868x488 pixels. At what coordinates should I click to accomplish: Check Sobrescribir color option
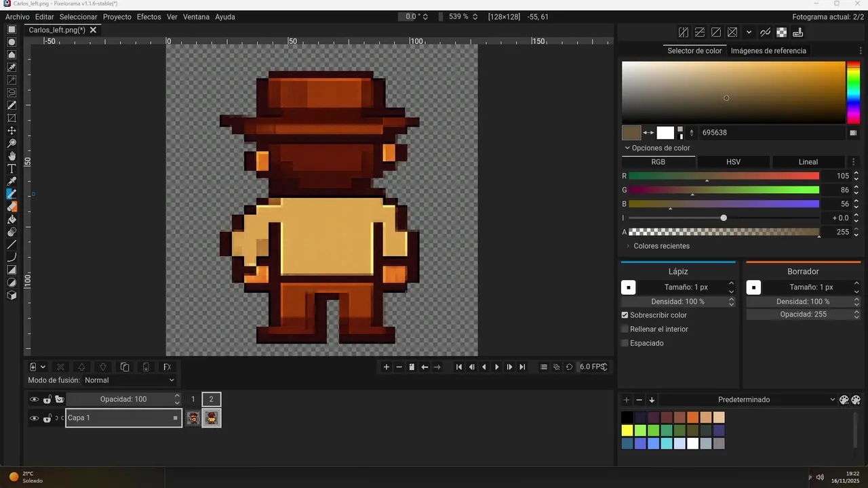(x=625, y=315)
